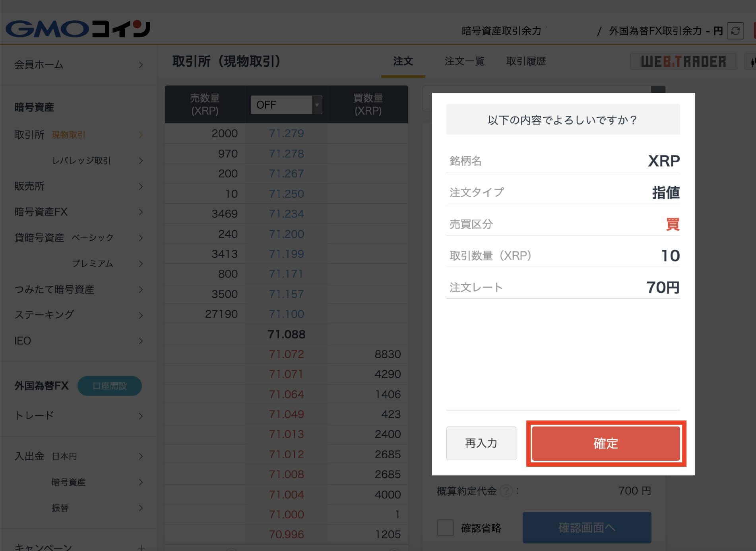Go to 会員ホーム from the sidebar
This screenshot has height=551, width=756.
tap(38, 64)
